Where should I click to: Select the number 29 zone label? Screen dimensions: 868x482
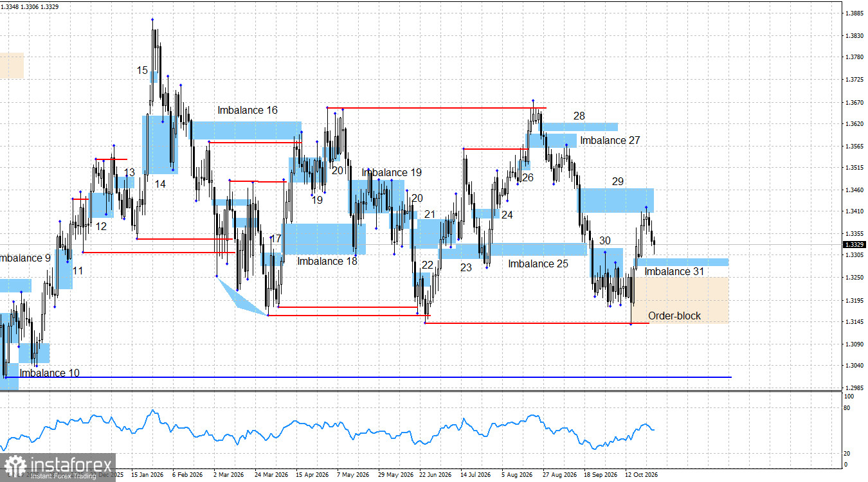618,182
